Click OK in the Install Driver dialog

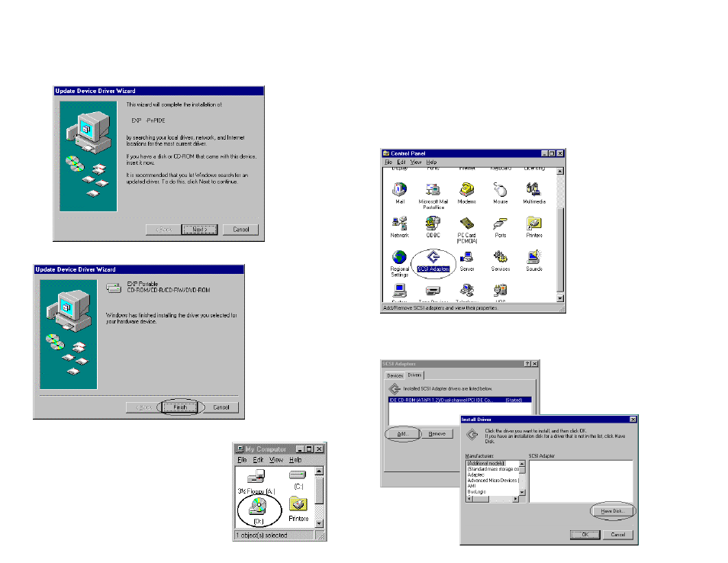[585, 535]
